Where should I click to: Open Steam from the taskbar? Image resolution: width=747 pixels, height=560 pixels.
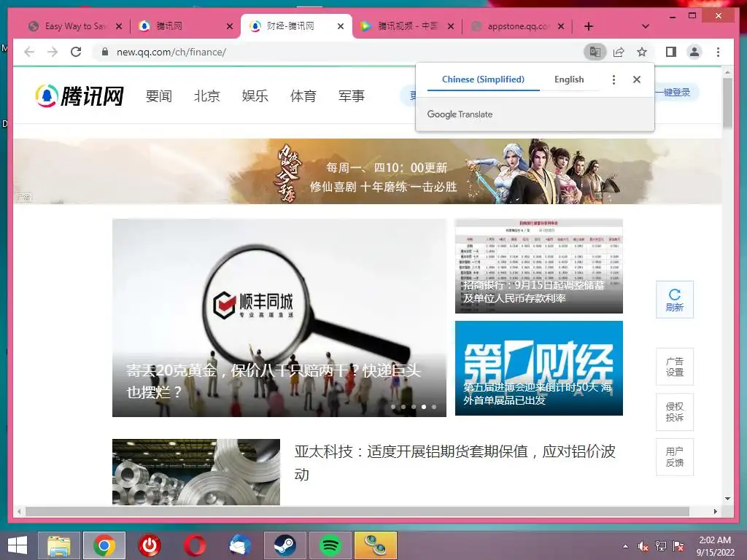(x=285, y=545)
